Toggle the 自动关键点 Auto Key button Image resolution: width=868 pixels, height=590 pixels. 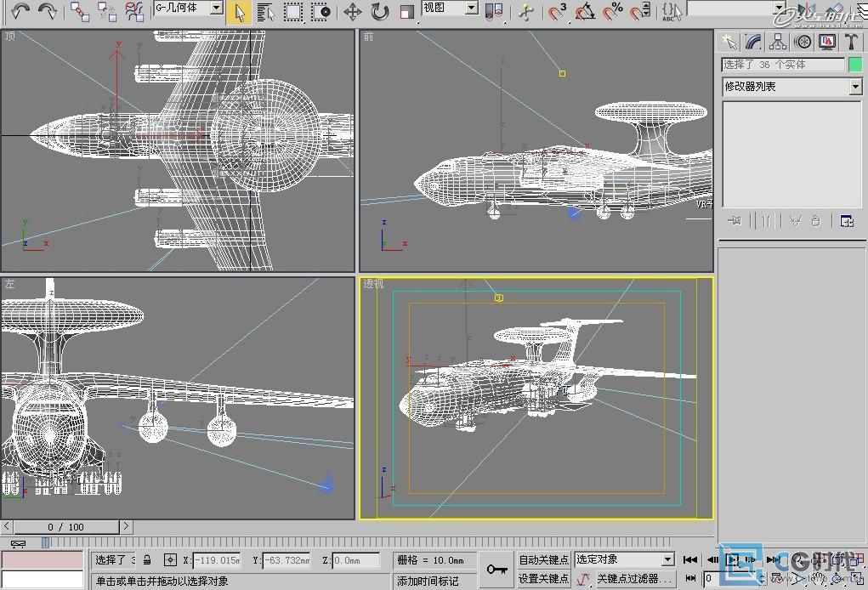coord(543,559)
